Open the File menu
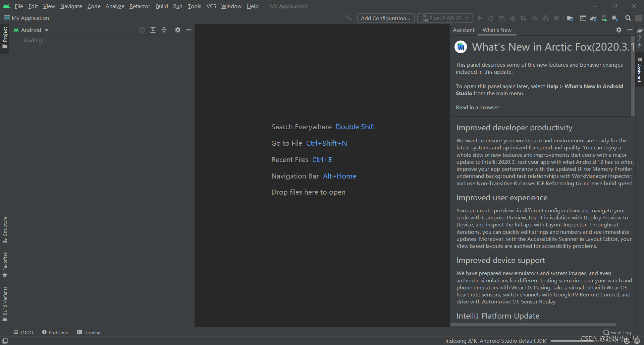The height and width of the screenshot is (345, 644). [19, 6]
